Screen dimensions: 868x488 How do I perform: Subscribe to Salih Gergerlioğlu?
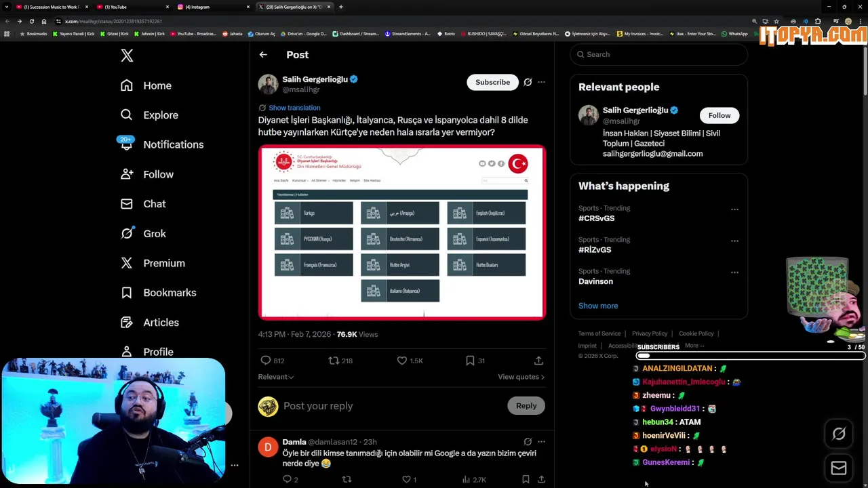tap(492, 82)
